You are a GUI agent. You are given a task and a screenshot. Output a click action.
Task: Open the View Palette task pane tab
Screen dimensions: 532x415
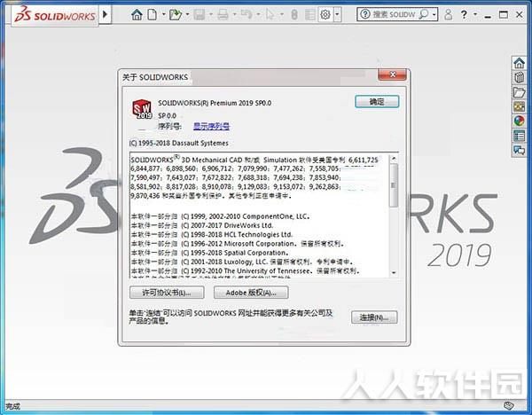[x=519, y=106]
